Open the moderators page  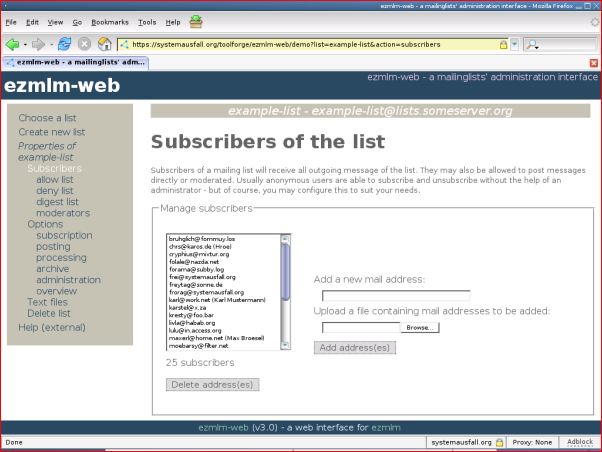click(63, 213)
